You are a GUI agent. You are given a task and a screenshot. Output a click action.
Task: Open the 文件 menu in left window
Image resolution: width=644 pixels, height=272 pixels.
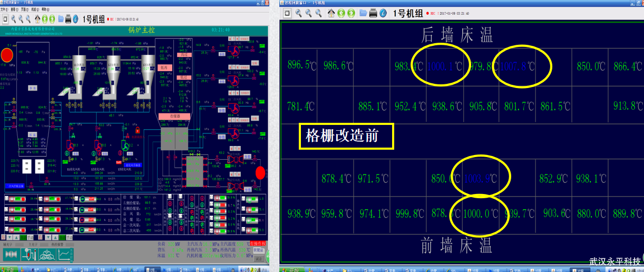pyautogui.click(x=5, y=9)
